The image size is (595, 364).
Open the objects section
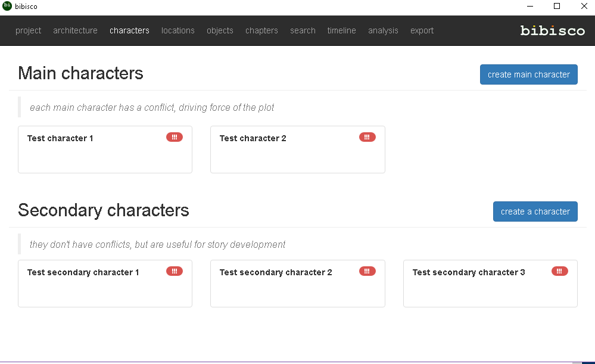click(x=220, y=30)
